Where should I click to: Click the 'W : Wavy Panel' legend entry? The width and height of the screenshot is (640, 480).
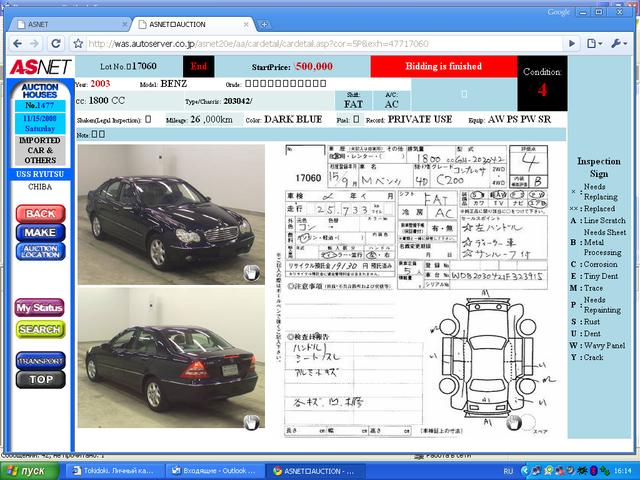[598, 345]
